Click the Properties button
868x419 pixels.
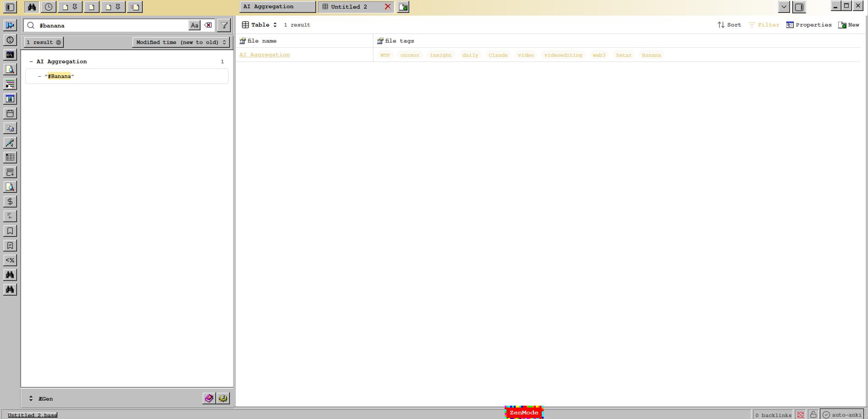click(x=809, y=25)
